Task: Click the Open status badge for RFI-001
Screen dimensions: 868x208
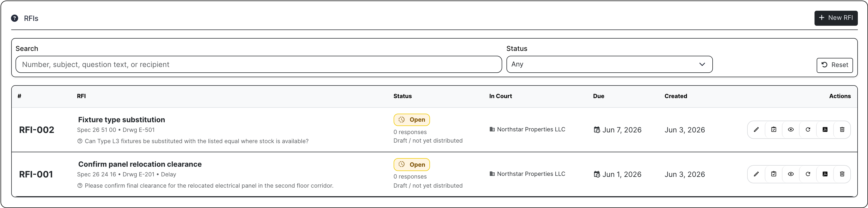Action: click(412, 165)
